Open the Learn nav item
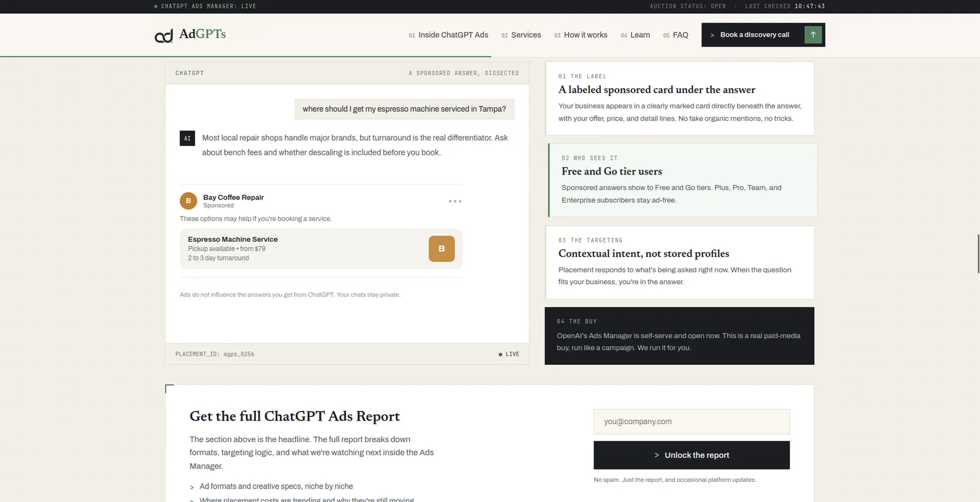The width and height of the screenshot is (980, 502). coord(635,35)
